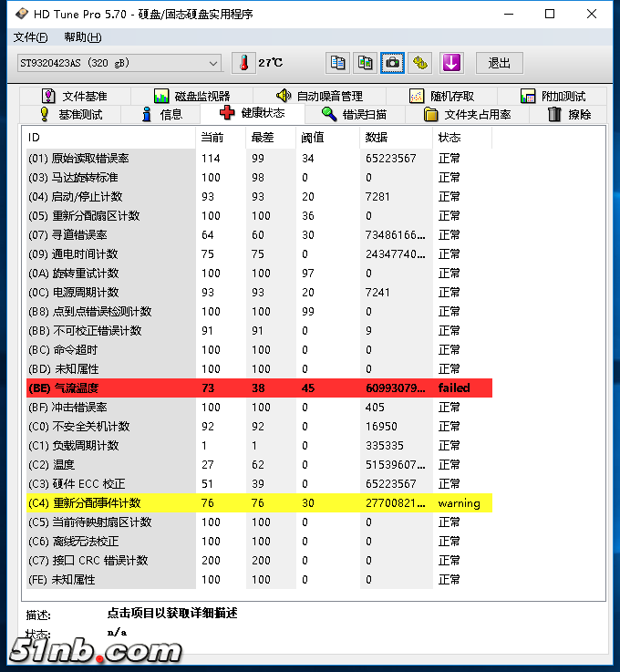The image size is (620, 672).
Task: Minimize the HD Tune Pro window
Action: point(509,15)
